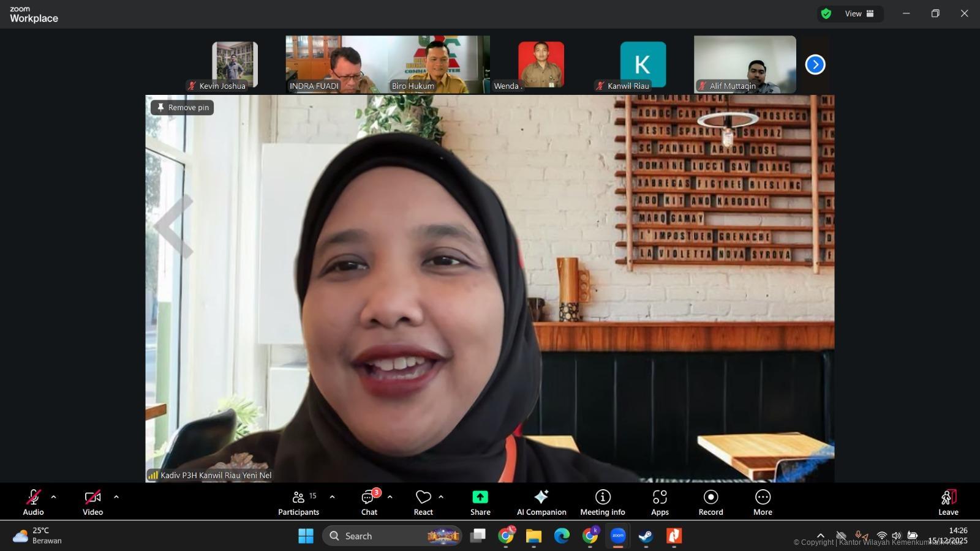Image resolution: width=980 pixels, height=551 pixels.
Task: Start screen sharing with Share
Action: coord(480,502)
